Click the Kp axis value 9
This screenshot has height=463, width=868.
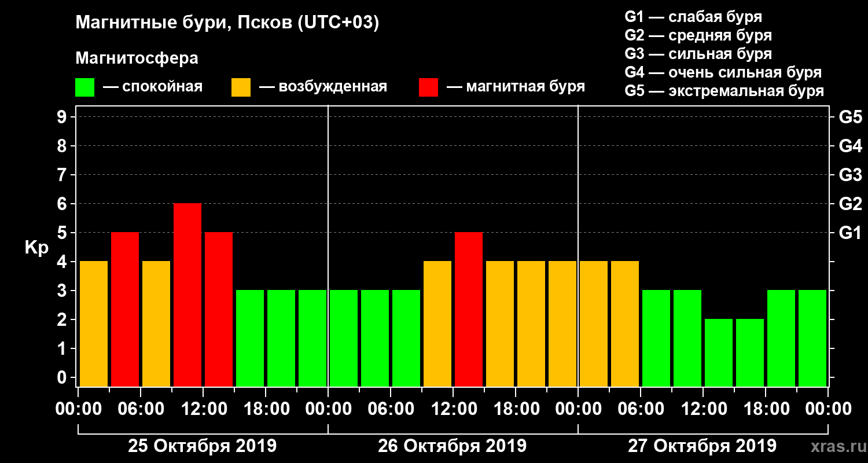tap(62, 117)
